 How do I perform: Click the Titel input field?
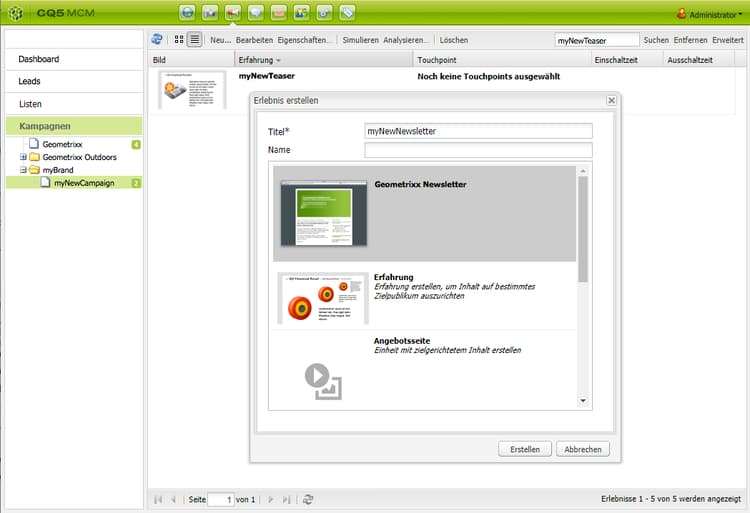click(478, 131)
